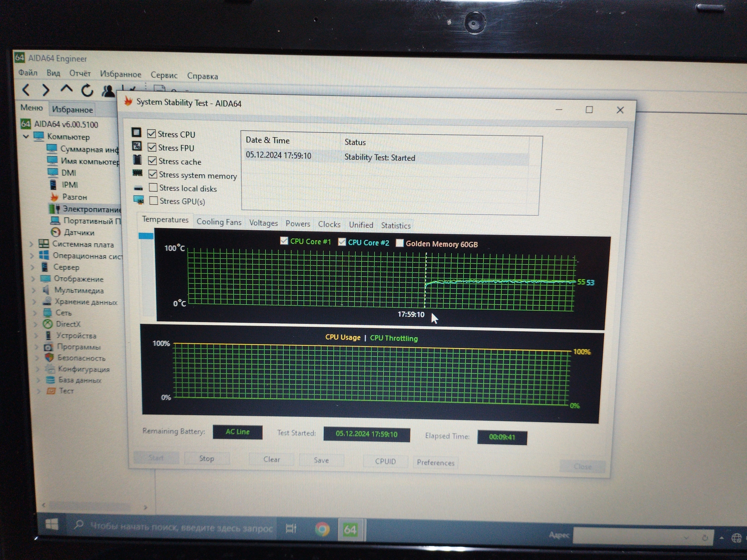Collapse the Компьютер tree node
747x560 pixels.
(x=26, y=136)
